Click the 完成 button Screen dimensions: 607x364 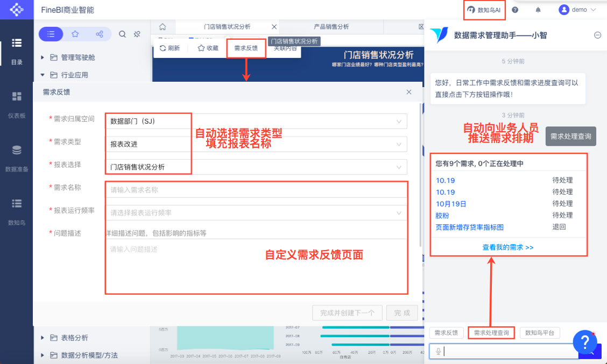pyautogui.click(x=402, y=312)
